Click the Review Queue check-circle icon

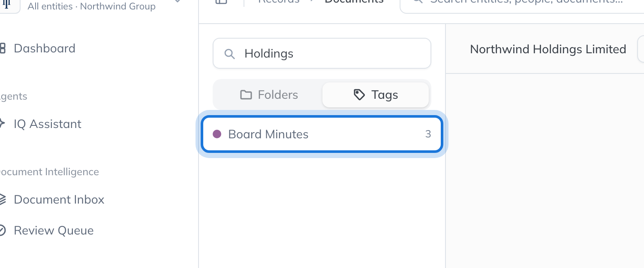(2, 230)
